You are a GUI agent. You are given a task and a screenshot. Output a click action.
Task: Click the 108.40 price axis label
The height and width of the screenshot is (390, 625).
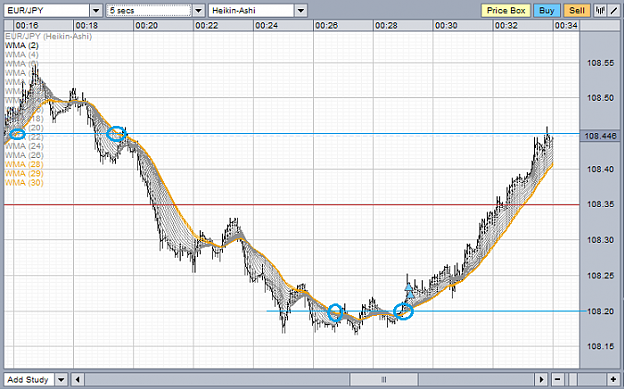tap(600, 169)
